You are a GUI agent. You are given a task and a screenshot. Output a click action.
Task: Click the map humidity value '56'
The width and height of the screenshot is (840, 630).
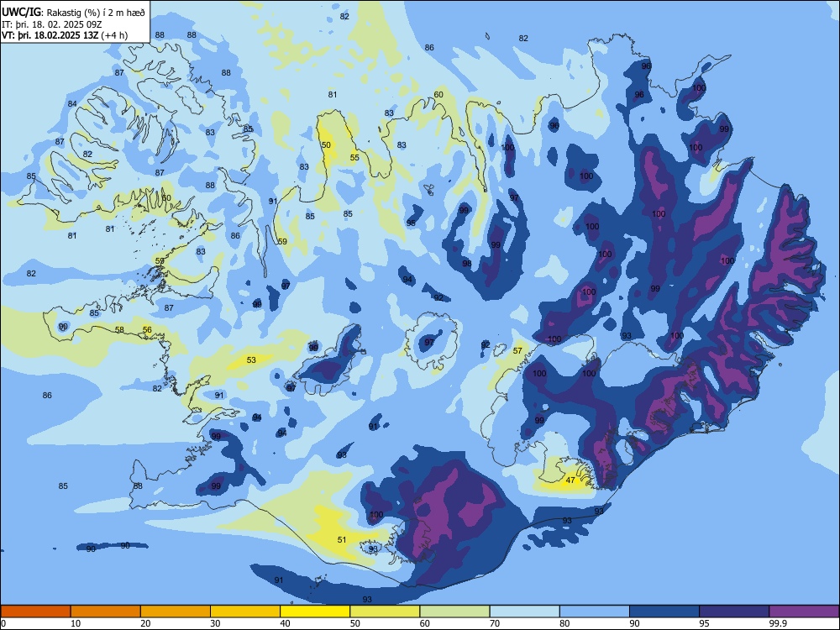point(147,330)
